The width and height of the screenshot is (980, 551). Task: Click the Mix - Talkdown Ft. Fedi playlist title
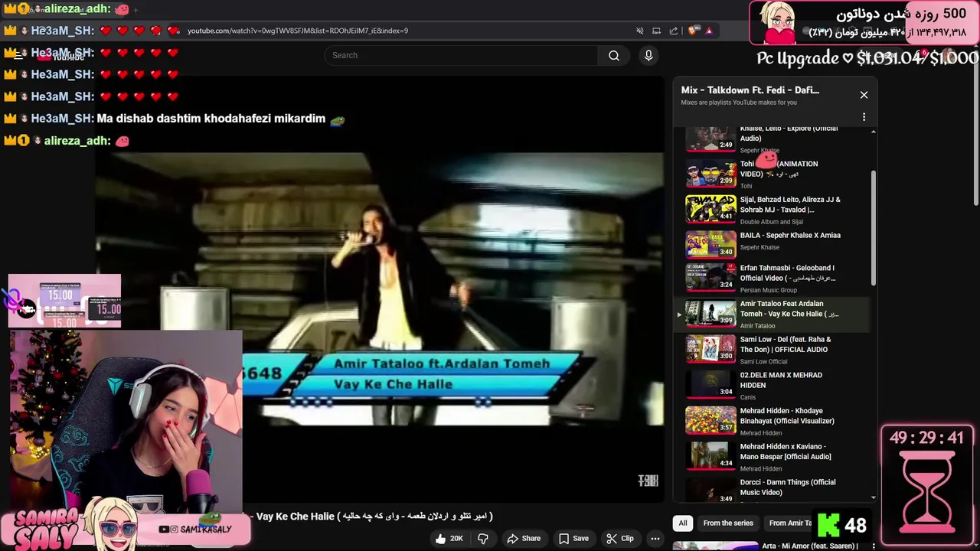coord(750,90)
